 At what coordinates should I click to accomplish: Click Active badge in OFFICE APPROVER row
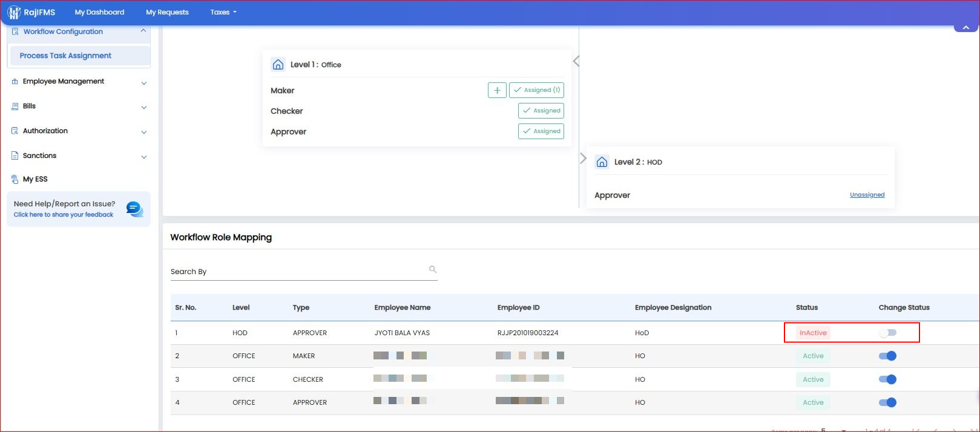pos(813,402)
